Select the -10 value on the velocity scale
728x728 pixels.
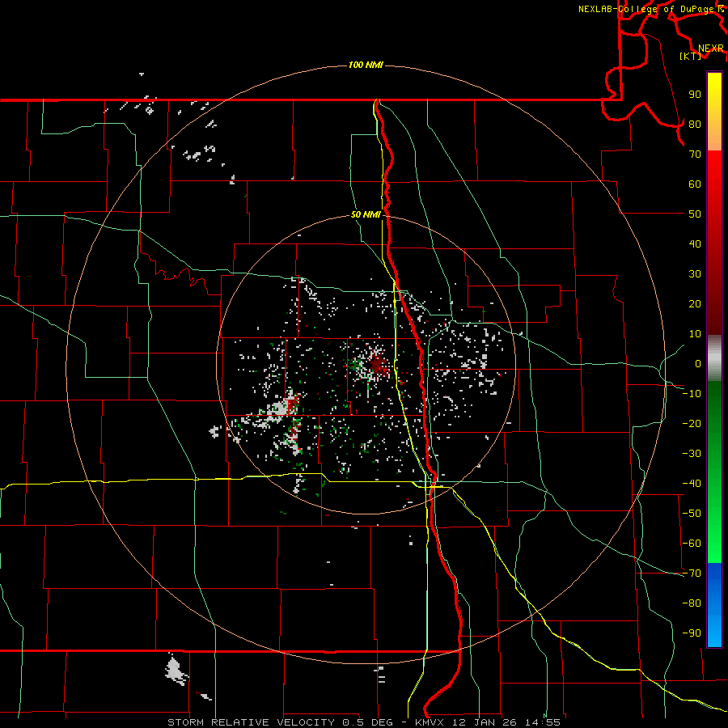point(692,394)
